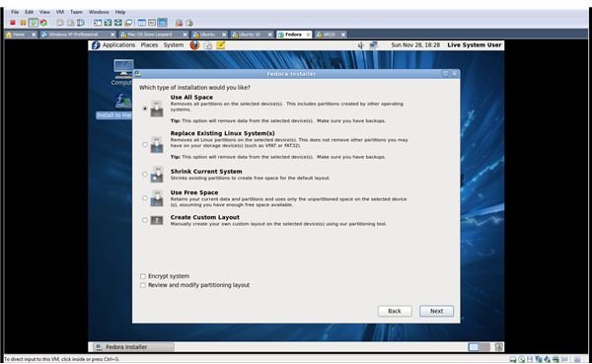Screen dimensions: 592x364
Task: Switch to the Fedora tab
Action: point(294,35)
